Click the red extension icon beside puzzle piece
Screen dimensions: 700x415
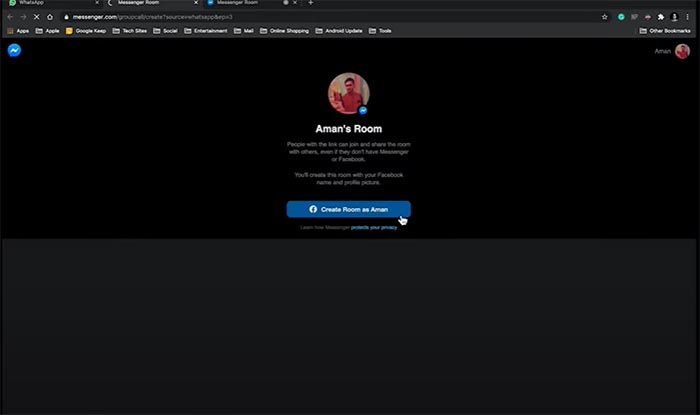pyautogui.click(x=648, y=17)
